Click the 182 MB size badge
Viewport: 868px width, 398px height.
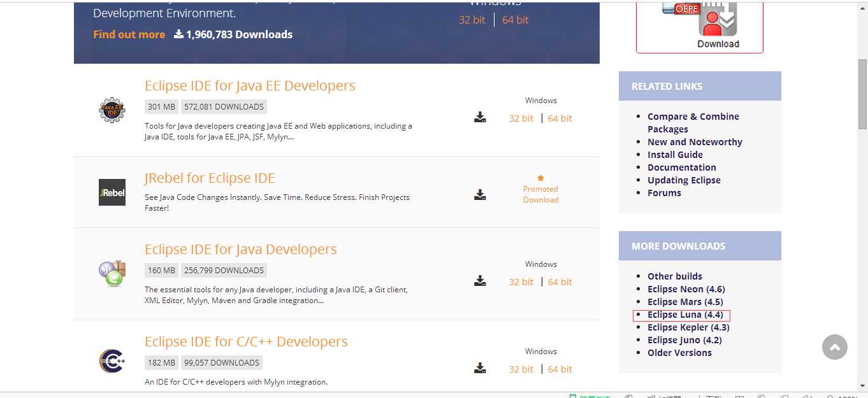[162, 362]
